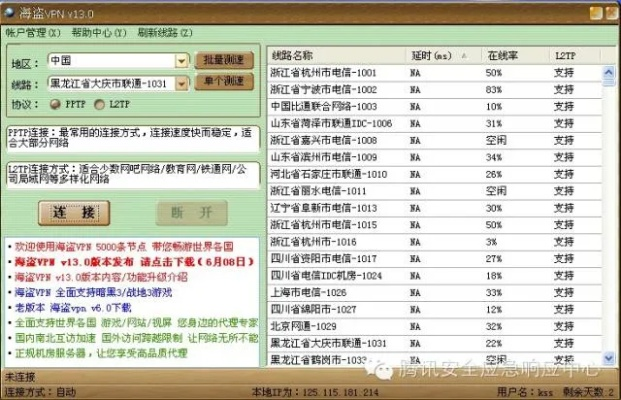Select the L2TP protocol radio button
The image size is (621, 400).
100,103
